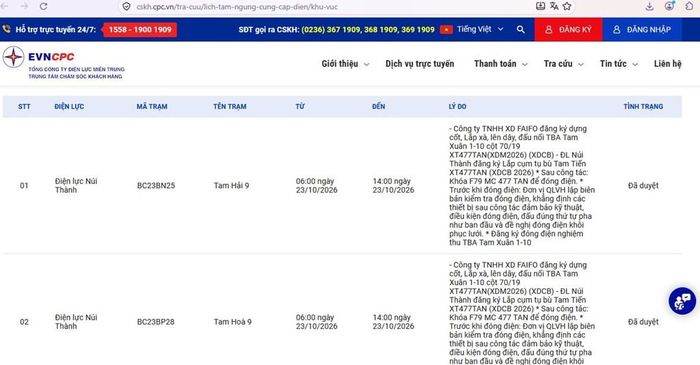Open Dịch vụ trực tuyến menu item
Image resolution: width=700 pixels, height=365 pixels.
coord(420,64)
